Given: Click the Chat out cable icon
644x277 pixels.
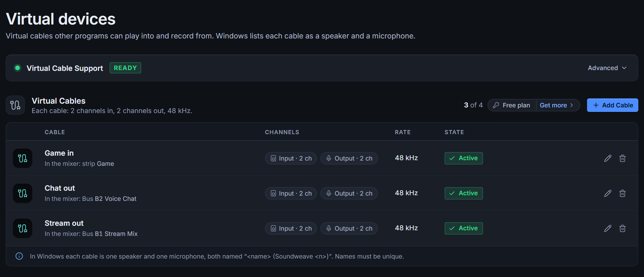Looking at the screenshot, I should pyautogui.click(x=23, y=193).
